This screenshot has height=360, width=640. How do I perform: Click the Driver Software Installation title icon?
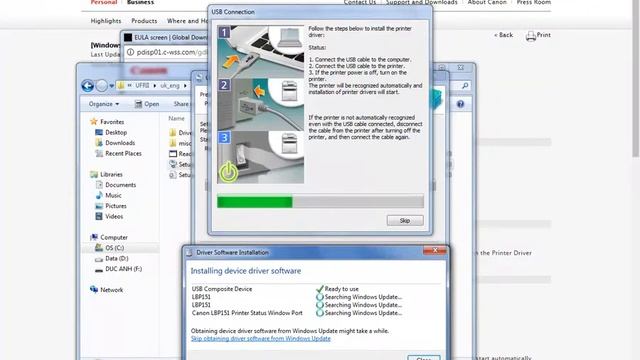[x=189, y=253]
